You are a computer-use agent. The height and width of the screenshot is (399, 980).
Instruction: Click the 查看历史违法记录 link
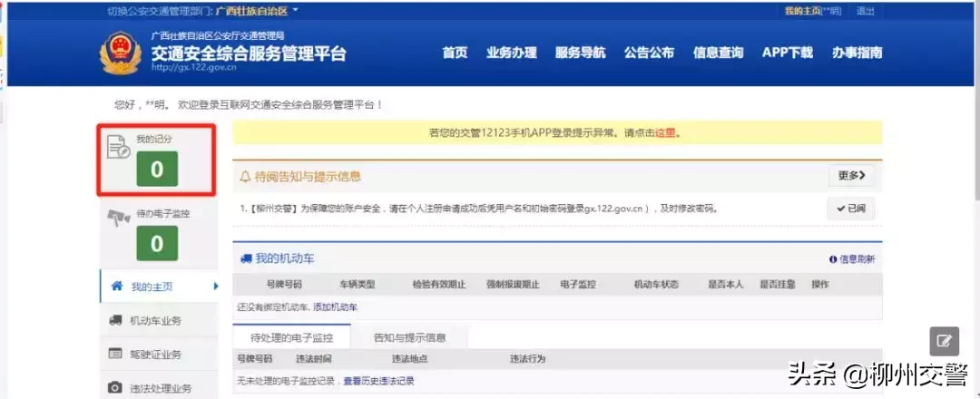pyautogui.click(x=378, y=381)
